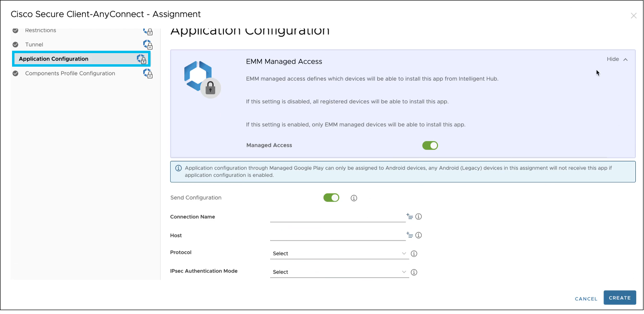Viewport: 644px width, 314px height.
Task: Select Application Configuration in sidebar
Action: [x=81, y=59]
